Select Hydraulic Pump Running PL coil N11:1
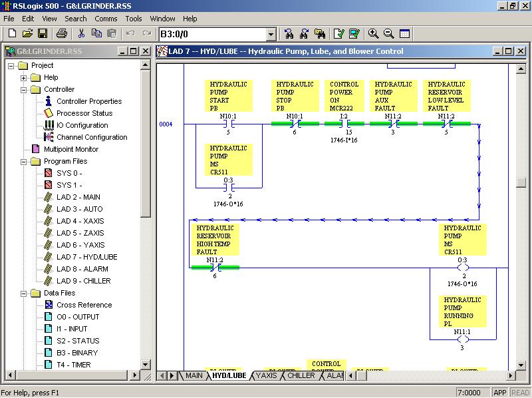 click(x=462, y=339)
